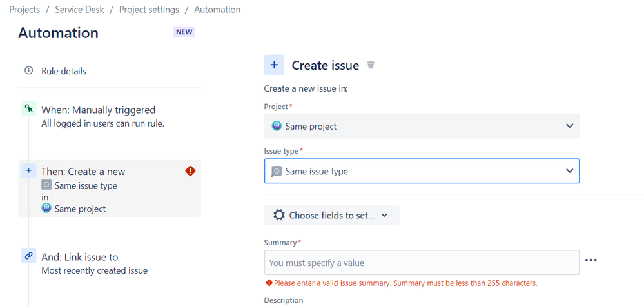
Task: Click the 'Create a new issue in:' text
Action: coord(306,88)
